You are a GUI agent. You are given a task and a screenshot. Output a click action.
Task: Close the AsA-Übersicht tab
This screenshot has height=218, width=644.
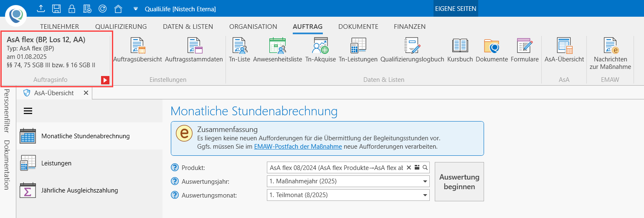[x=86, y=93]
